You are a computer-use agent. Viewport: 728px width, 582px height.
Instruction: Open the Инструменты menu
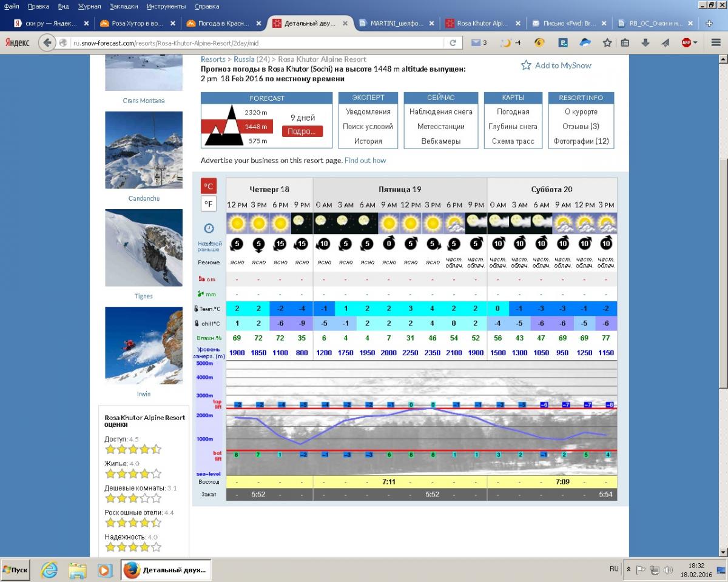(166, 6)
